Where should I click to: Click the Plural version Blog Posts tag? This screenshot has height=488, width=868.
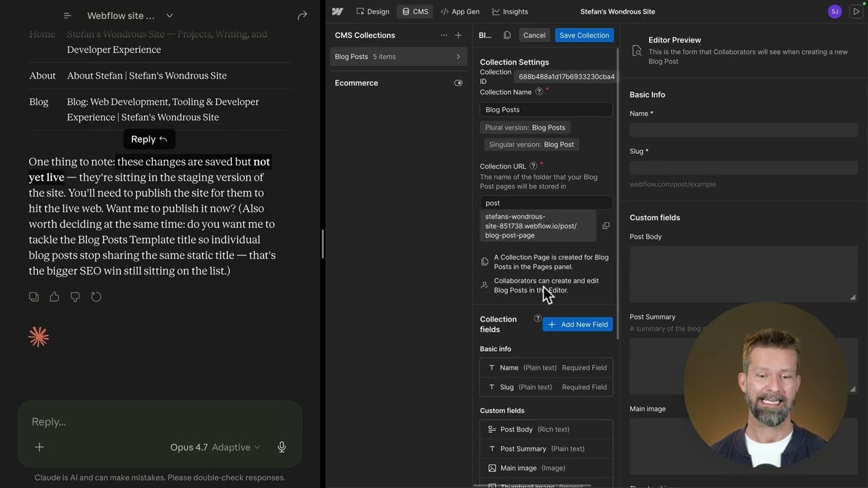coord(525,127)
